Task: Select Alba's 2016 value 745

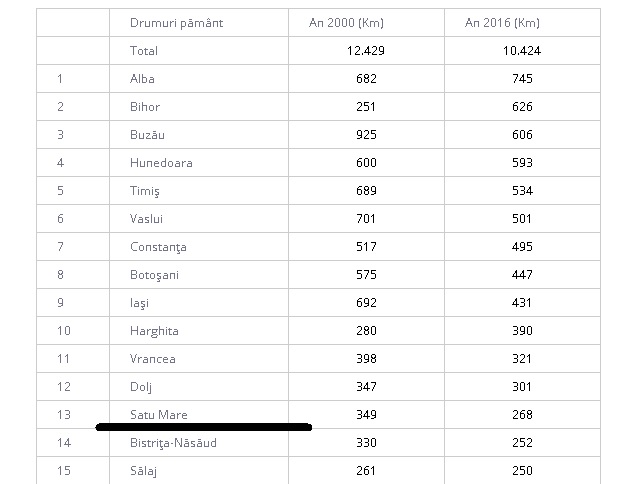Action: (522, 78)
